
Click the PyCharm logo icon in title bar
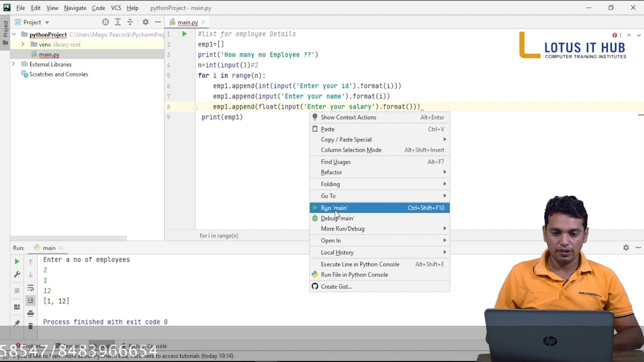pos(7,8)
